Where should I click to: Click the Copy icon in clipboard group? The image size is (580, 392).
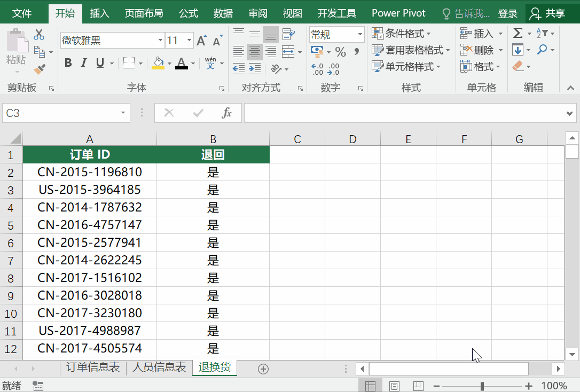click(39, 52)
